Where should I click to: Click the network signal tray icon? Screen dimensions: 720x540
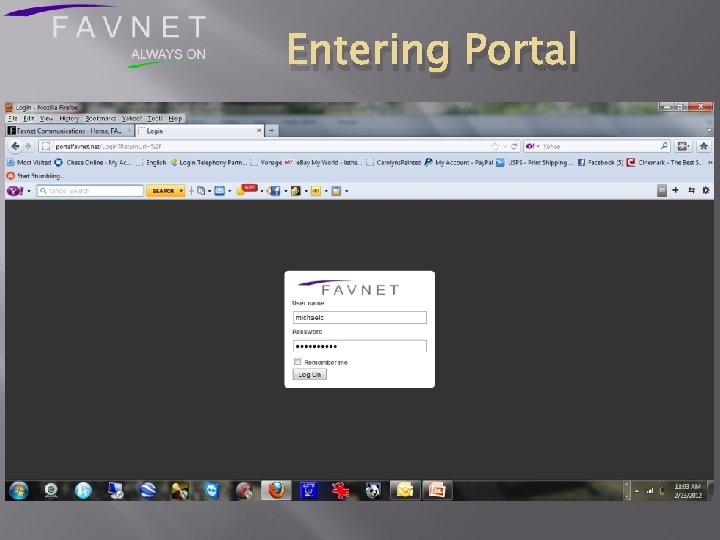coord(649,491)
